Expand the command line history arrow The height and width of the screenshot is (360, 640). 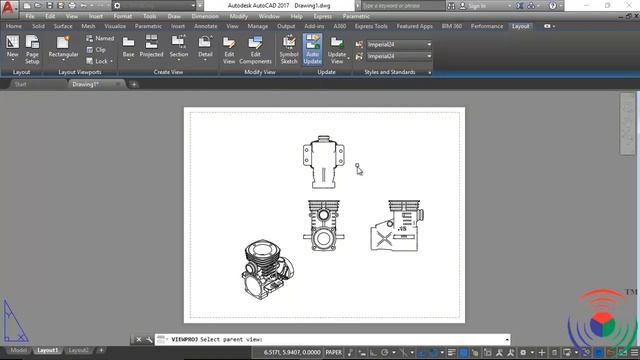(507, 339)
